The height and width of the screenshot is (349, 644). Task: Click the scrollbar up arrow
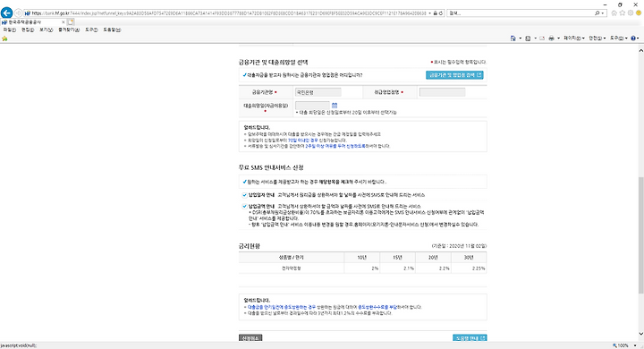pyautogui.click(x=640, y=50)
